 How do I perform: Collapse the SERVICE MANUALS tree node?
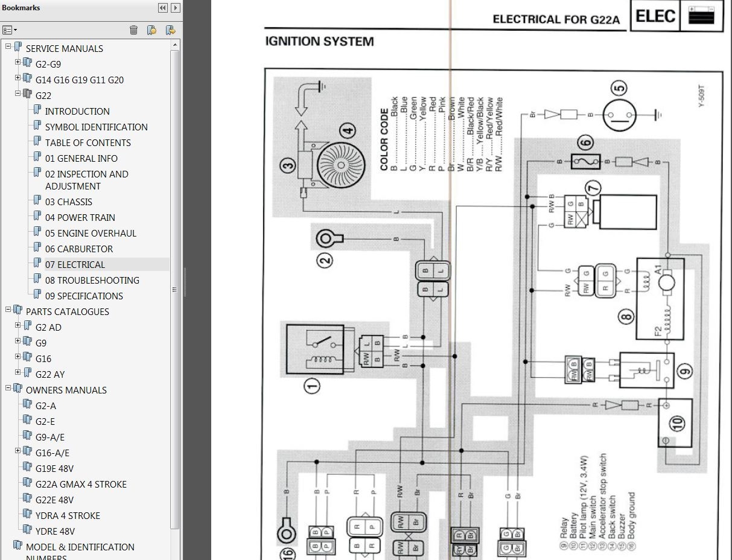8,46
